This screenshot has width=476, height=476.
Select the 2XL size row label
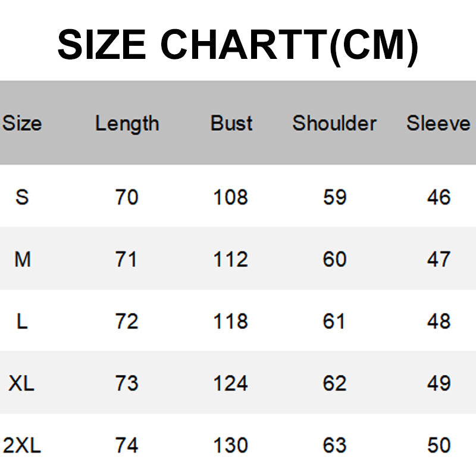[22, 445]
